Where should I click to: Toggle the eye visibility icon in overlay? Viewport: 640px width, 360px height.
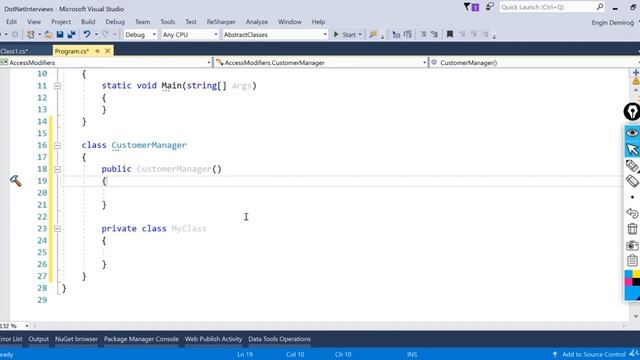click(x=632, y=133)
